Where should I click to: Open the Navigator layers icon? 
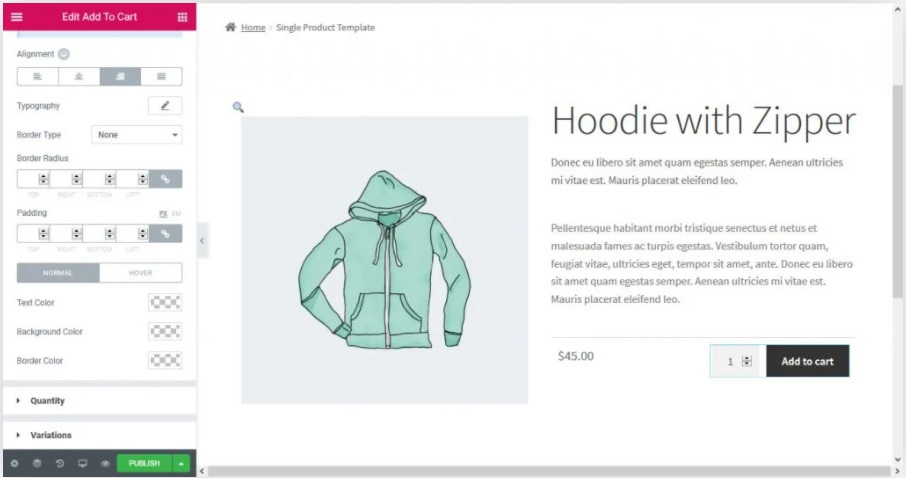tap(37, 464)
